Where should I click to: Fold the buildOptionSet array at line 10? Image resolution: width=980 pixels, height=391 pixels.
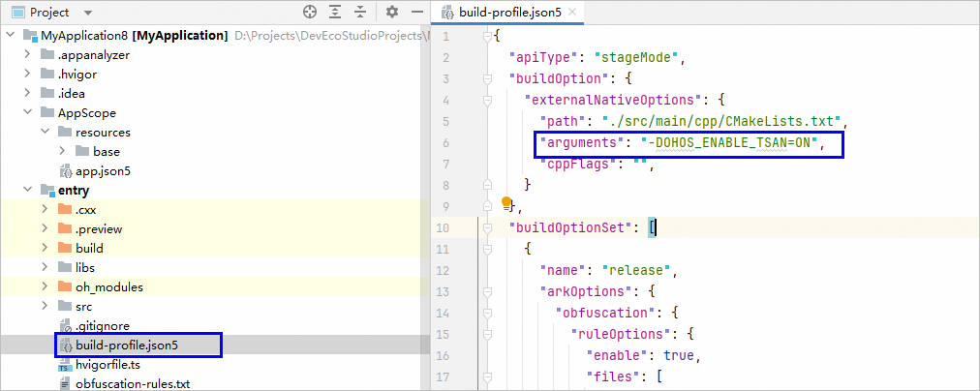click(x=486, y=227)
